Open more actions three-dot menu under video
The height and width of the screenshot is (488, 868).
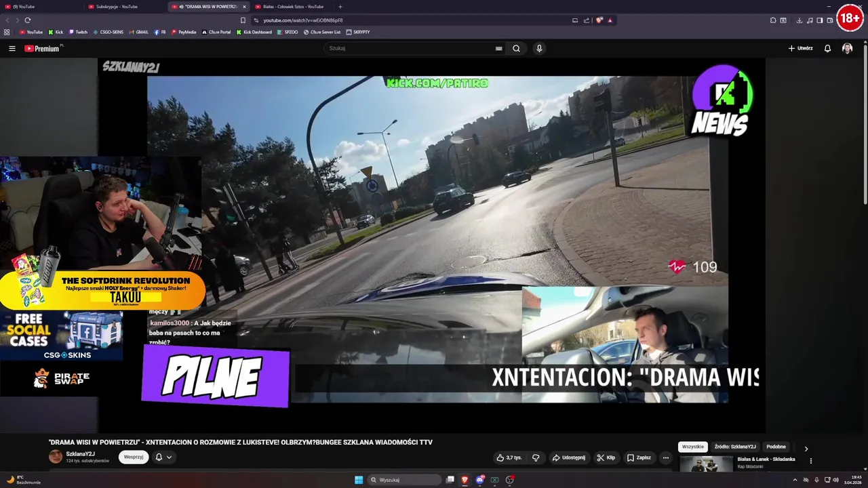pyautogui.click(x=665, y=457)
